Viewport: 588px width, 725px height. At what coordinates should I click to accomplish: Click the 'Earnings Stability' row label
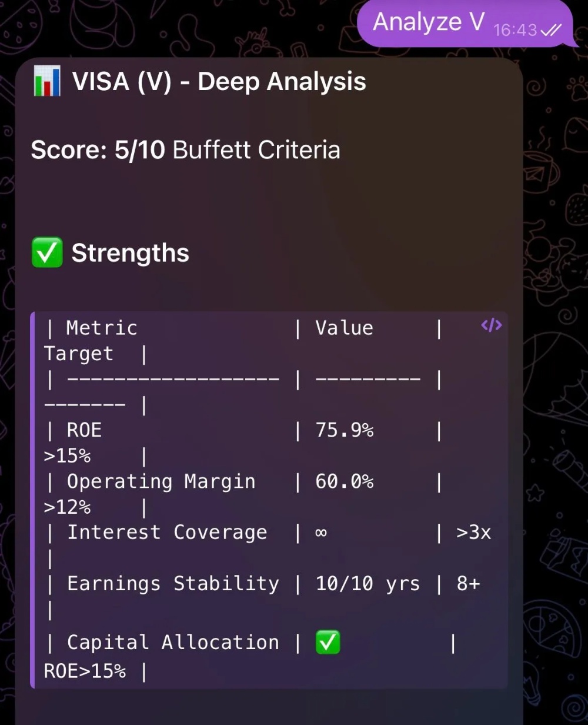tap(173, 584)
